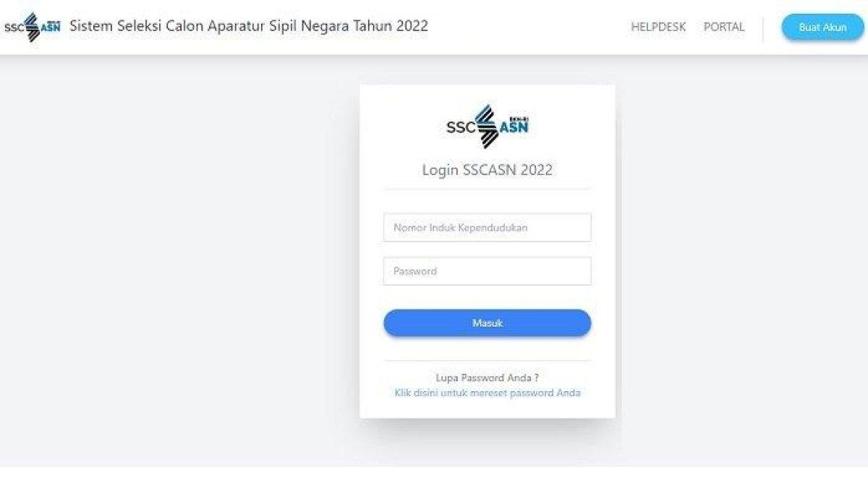
Task: Go to the PORTAL page
Action: 724,27
